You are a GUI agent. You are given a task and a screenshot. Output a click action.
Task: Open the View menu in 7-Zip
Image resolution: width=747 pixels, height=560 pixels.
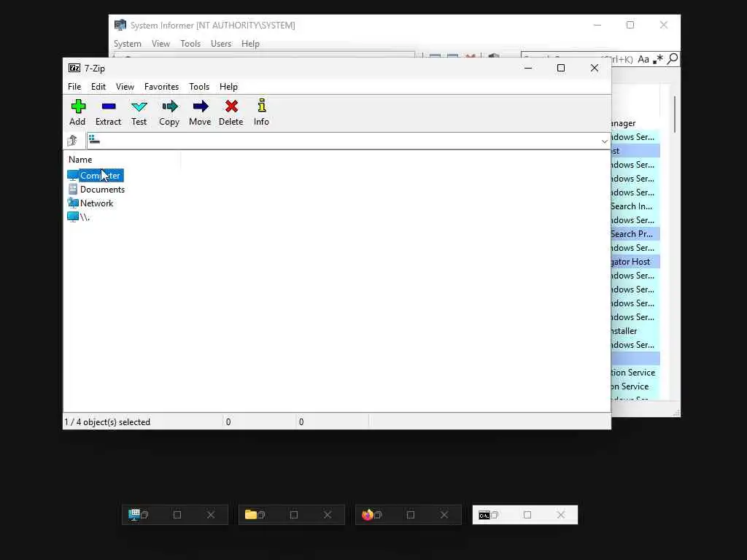125,87
